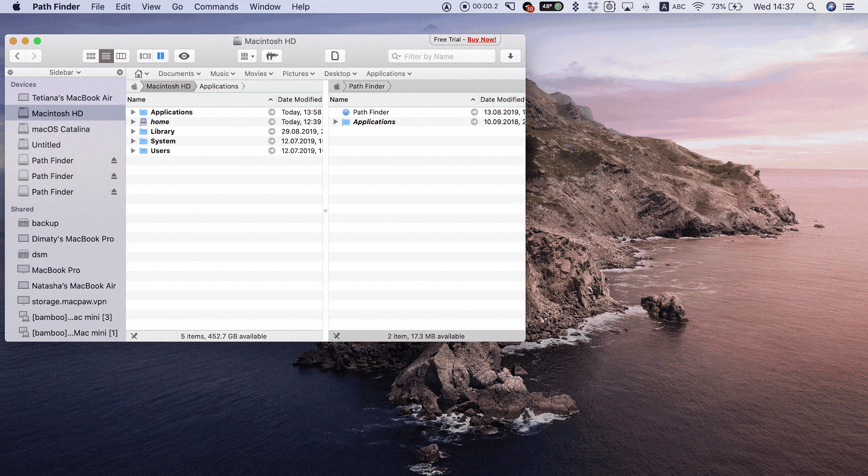The height and width of the screenshot is (476, 868).
Task: Open the Movies favorites dropdown
Action: [259, 74]
